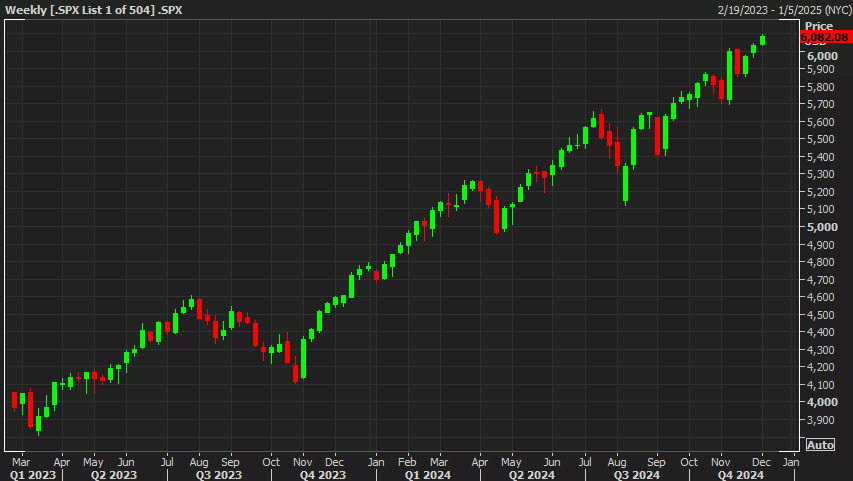Click the Weekly .SPX chart title
The height and width of the screenshot is (481, 853).
coord(94,10)
